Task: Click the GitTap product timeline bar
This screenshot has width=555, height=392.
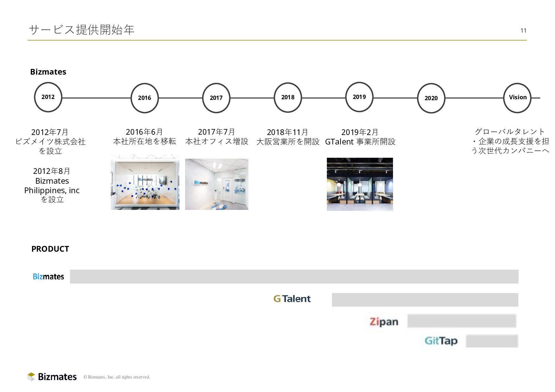Action: coord(492,341)
